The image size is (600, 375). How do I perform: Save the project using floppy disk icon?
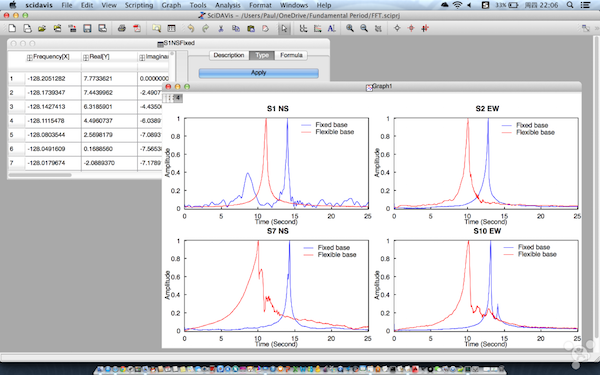87,28
